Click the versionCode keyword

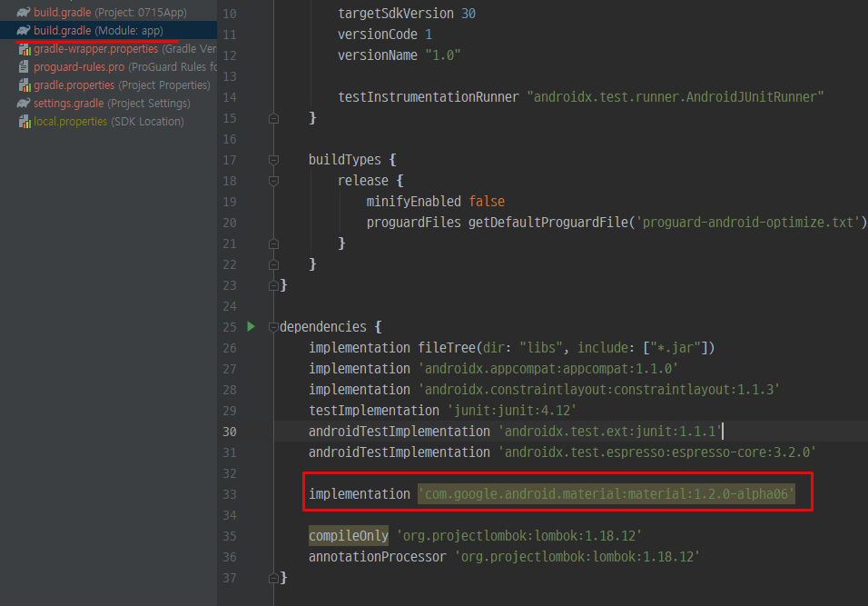378,35
